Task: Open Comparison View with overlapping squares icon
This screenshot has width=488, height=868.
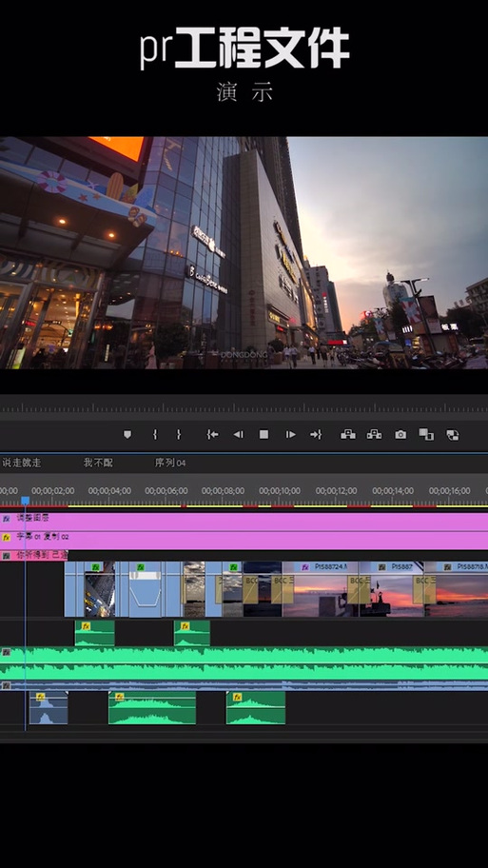Action: coord(426,435)
